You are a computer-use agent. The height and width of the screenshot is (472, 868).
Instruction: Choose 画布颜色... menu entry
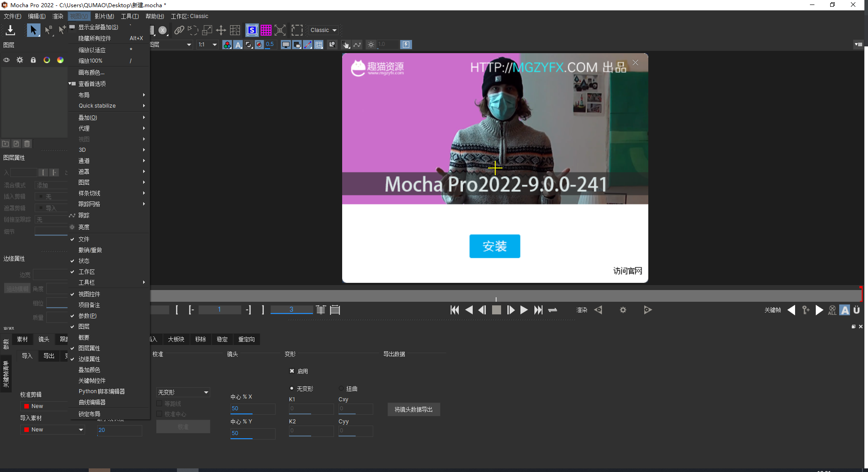click(108, 73)
